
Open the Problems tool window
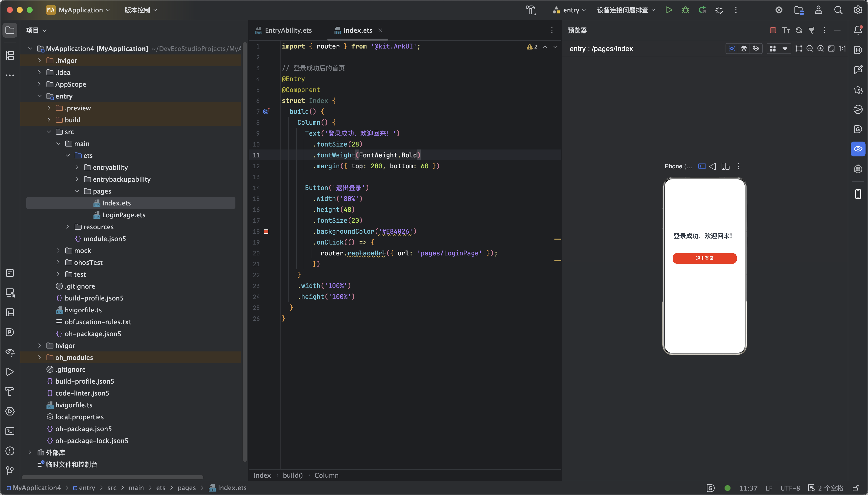click(x=10, y=451)
